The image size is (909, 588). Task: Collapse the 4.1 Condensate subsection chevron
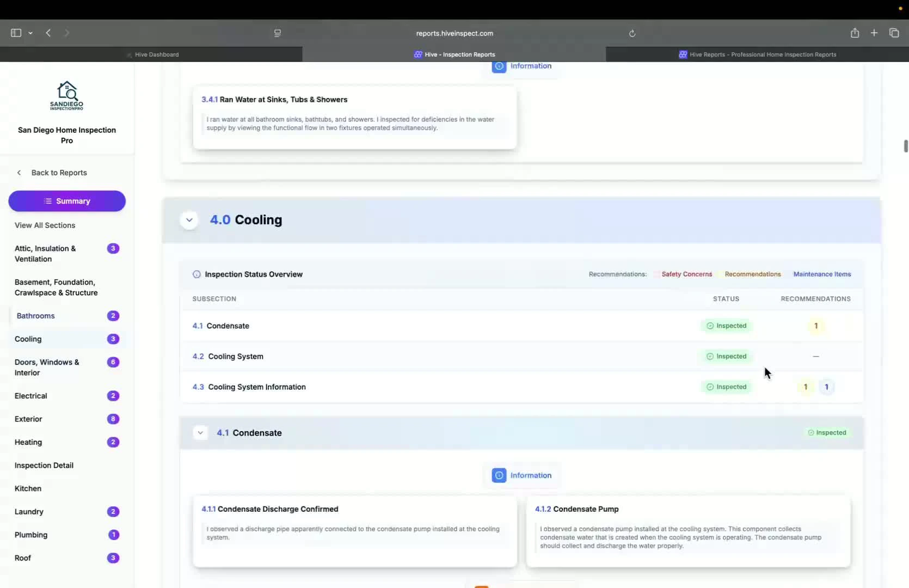pyautogui.click(x=200, y=433)
